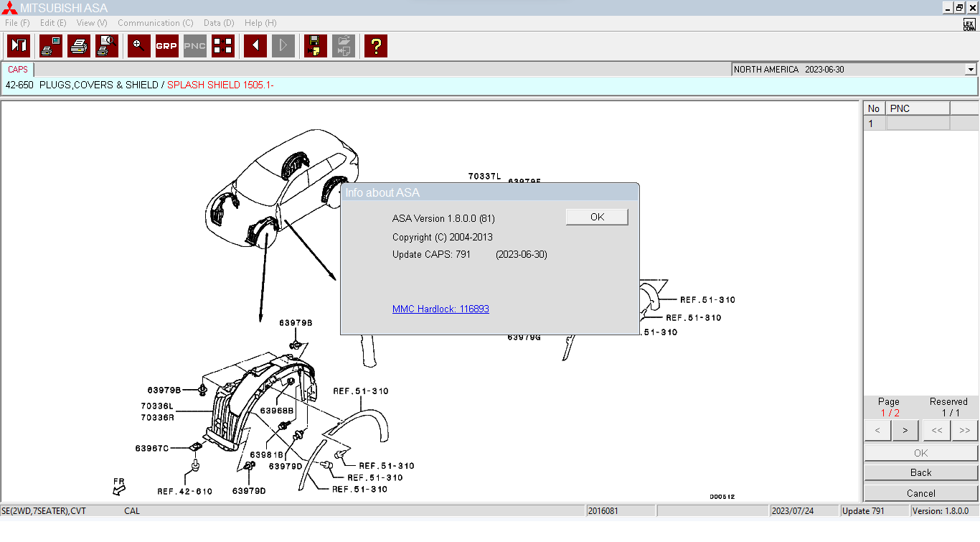Image resolution: width=980 pixels, height=542 pixels.
Task: Click the print screen toolbar icon
Action: point(51,46)
